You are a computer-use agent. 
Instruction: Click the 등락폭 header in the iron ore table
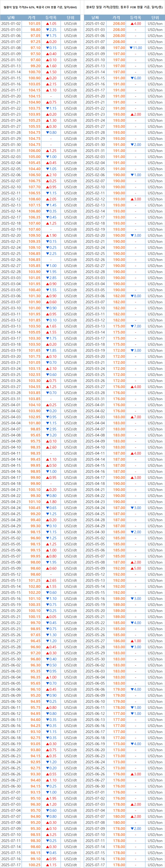pos(51,18)
